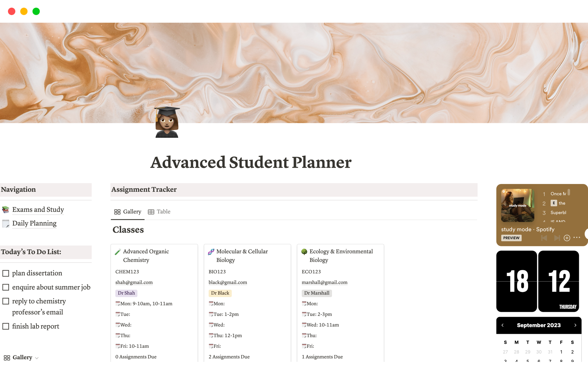Click the Table view icon
The height and width of the screenshot is (368, 588).
point(151,211)
